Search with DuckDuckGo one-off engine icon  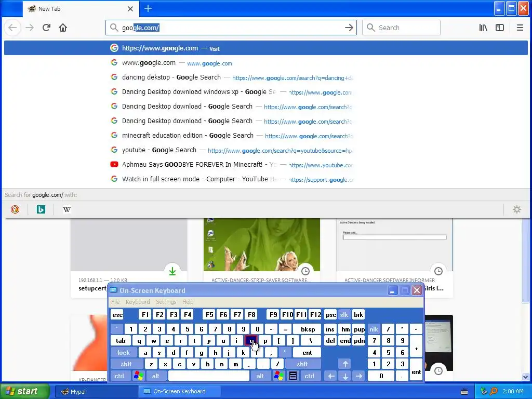(15, 209)
